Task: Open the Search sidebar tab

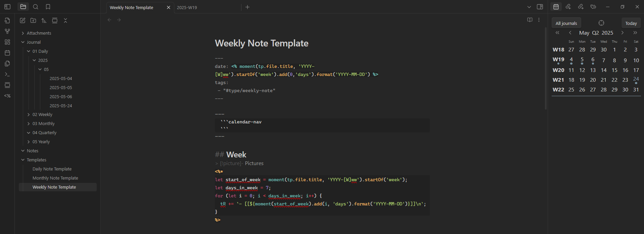Action: [x=36, y=7]
